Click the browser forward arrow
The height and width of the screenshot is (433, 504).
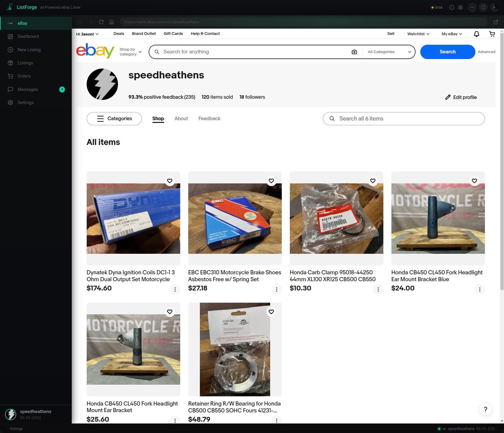91,22
